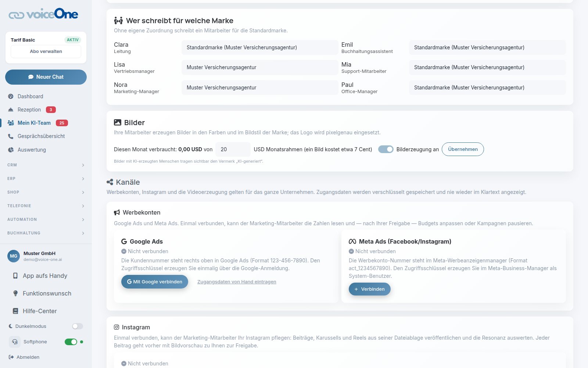This screenshot has width=588, height=368.
Task: Open Dashboard via its gauge icon
Action: tap(11, 96)
